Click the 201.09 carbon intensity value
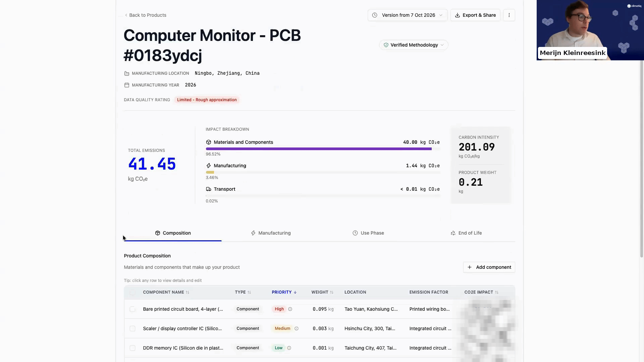 pyautogui.click(x=477, y=147)
